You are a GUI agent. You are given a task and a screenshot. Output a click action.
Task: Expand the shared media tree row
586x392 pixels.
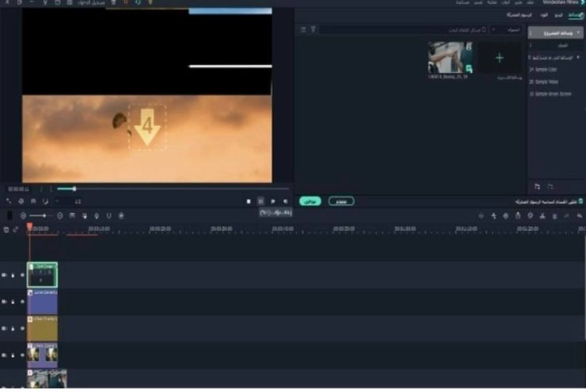pyautogui.click(x=579, y=58)
